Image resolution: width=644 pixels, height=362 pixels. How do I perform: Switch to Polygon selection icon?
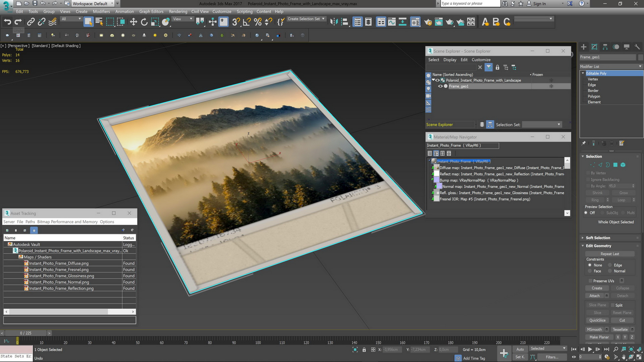point(615,165)
